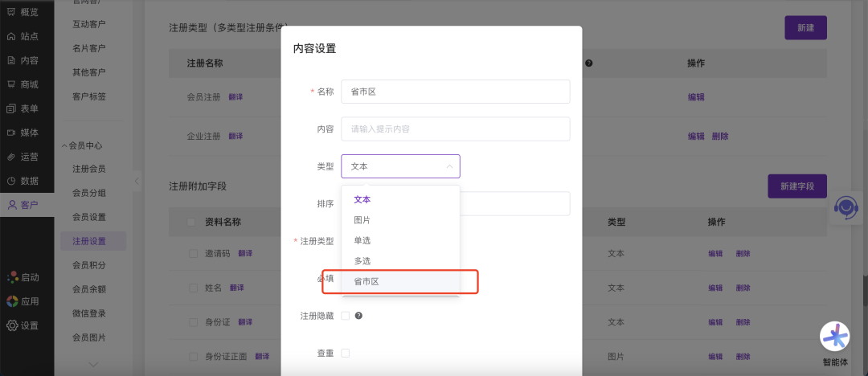Collapse the 会员中心 menu group
This screenshot has height=376, width=868.
pos(64,145)
